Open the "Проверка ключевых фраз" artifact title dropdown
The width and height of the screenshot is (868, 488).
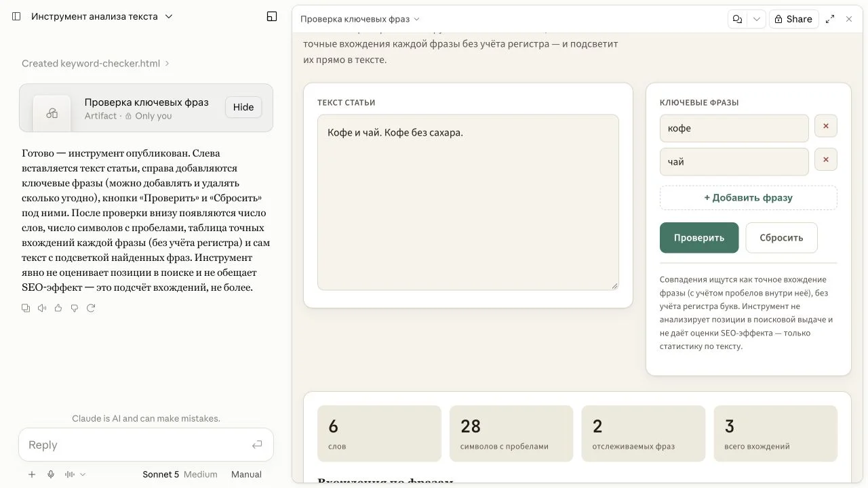[x=360, y=19]
